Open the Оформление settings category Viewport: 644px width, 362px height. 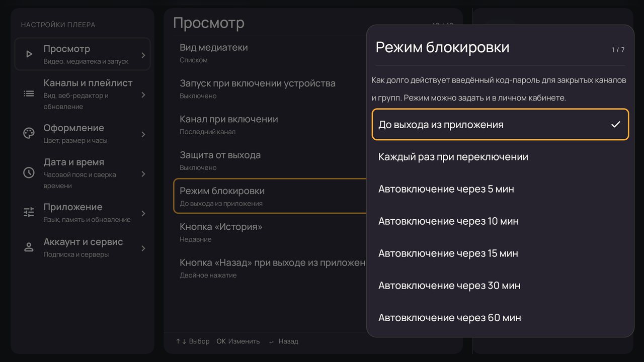click(83, 134)
